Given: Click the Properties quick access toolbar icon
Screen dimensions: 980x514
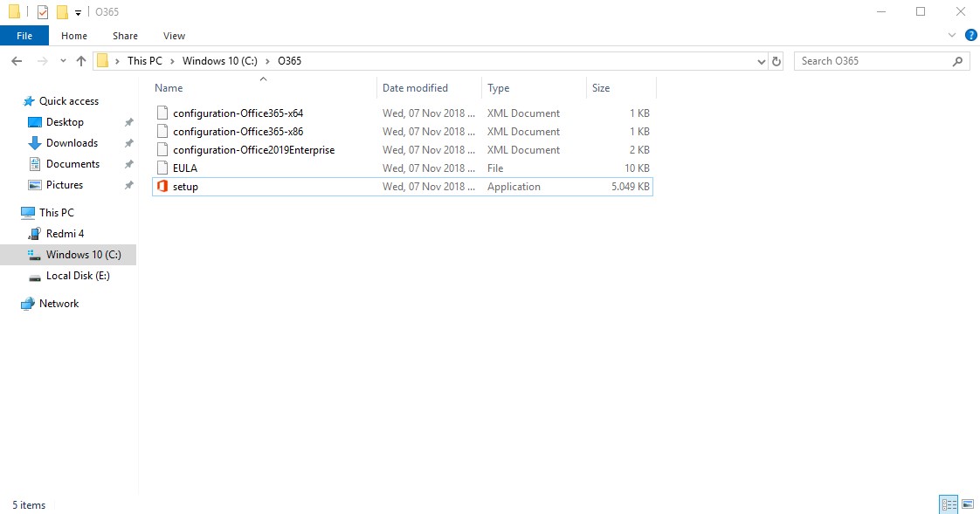Looking at the screenshot, I should pyautogui.click(x=43, y=12).
